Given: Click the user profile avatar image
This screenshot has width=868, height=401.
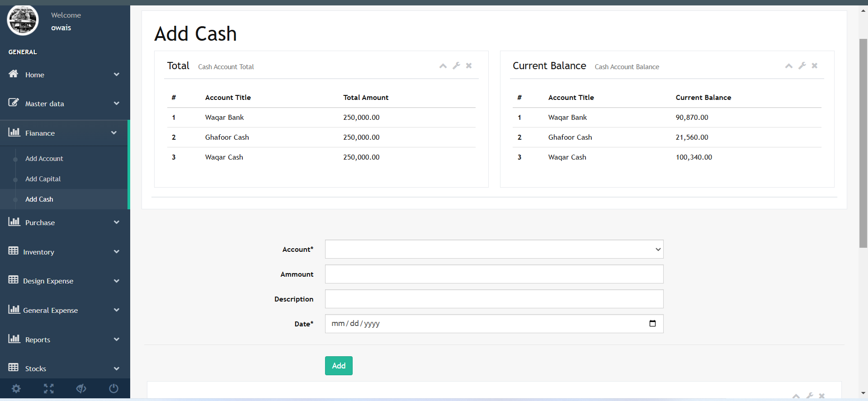Looking at the screenshot, I should pos(23,21).
